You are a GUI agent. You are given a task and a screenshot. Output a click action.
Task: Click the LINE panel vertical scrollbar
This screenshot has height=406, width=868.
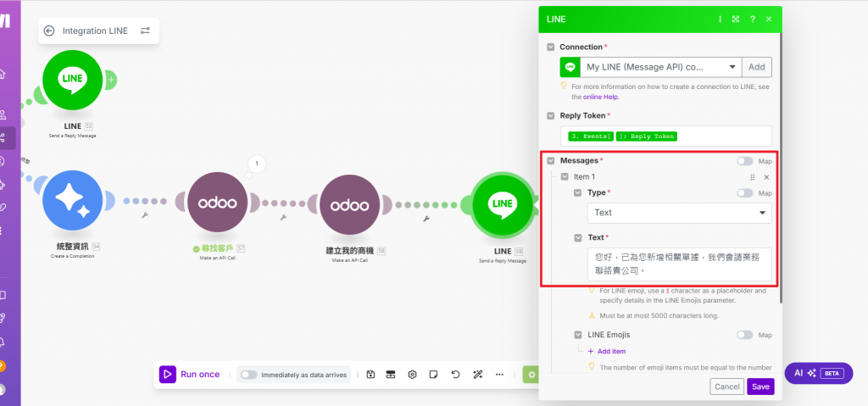tap(781, 166)
